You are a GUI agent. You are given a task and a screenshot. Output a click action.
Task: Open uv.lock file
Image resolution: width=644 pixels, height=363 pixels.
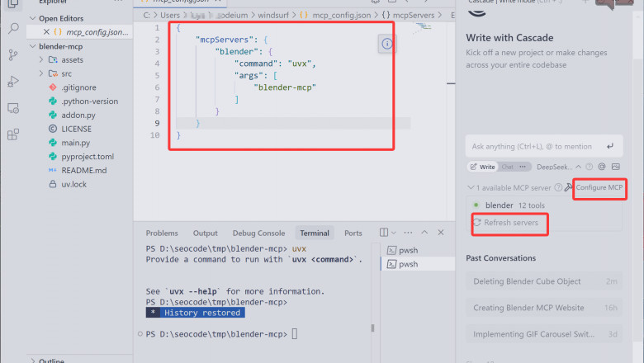pos(74,184)
